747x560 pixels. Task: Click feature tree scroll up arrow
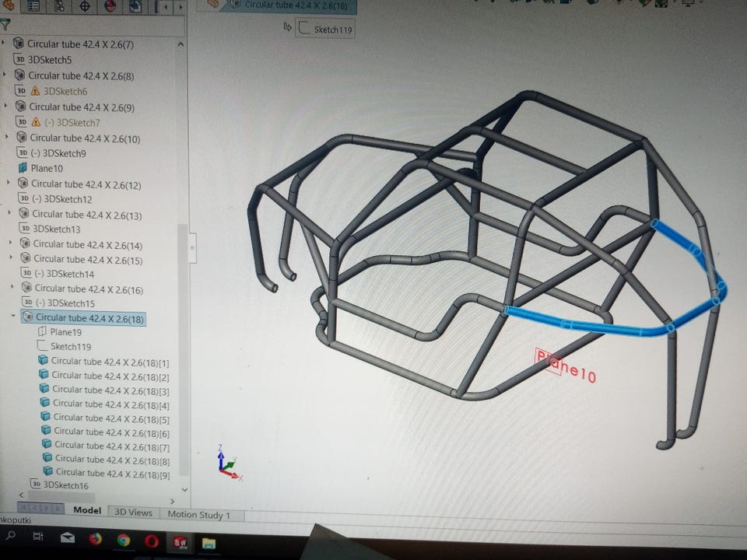coord(181,44)
